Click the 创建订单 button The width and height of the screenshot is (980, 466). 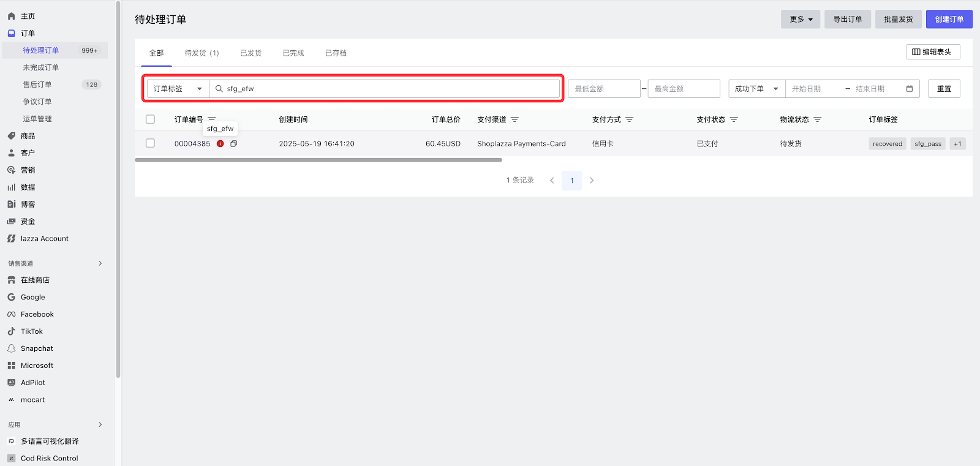tap(949, 20)
